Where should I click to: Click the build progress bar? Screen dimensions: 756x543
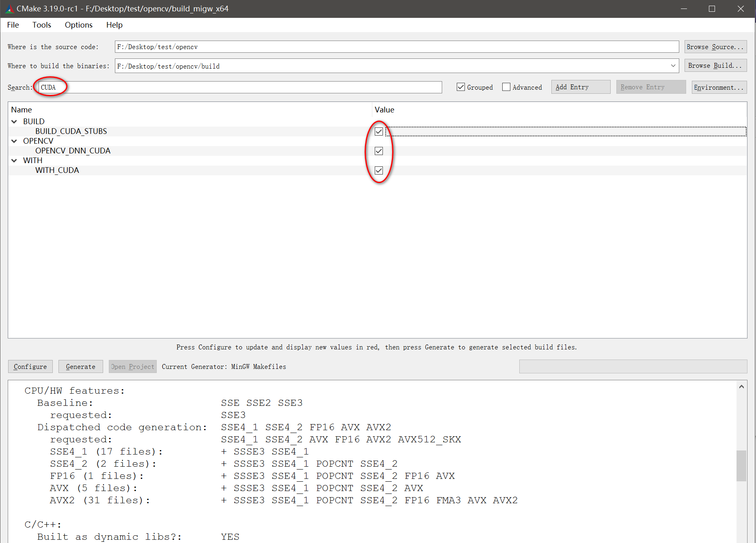pyautogui.click(x=633, y=366)
